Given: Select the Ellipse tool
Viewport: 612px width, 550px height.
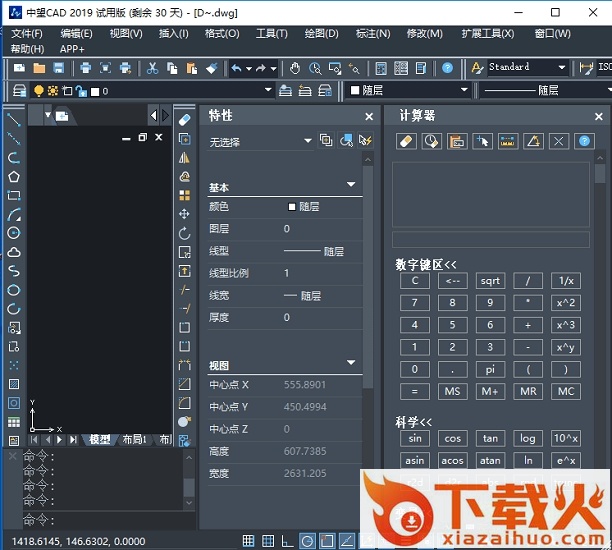Looking at the screenshot, I should 14,290.
